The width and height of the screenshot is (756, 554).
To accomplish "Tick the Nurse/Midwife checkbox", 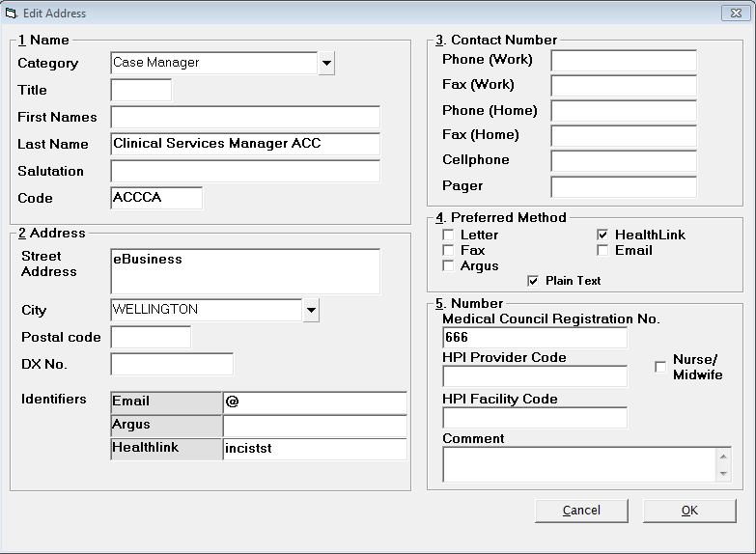I will click(660, 367).
